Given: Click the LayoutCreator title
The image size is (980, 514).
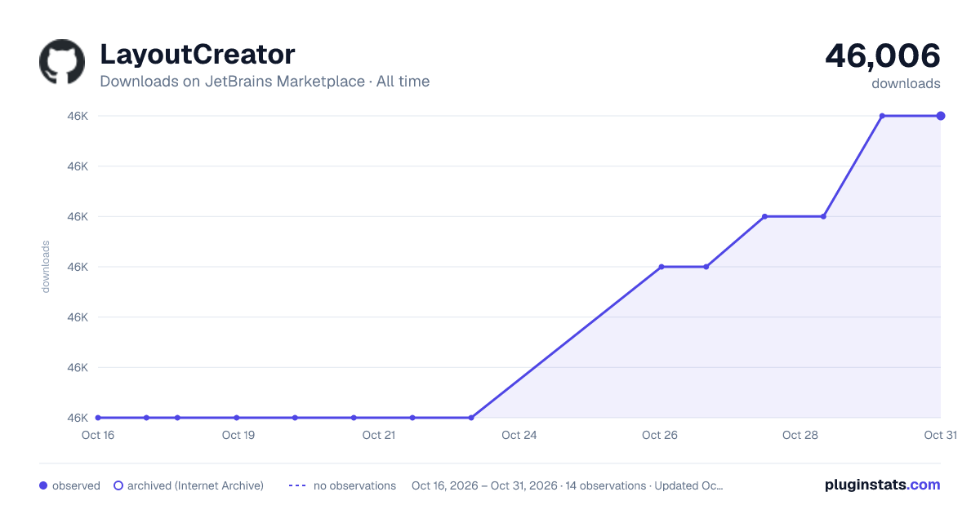Looking at the screenshot, I should (198, 55).
